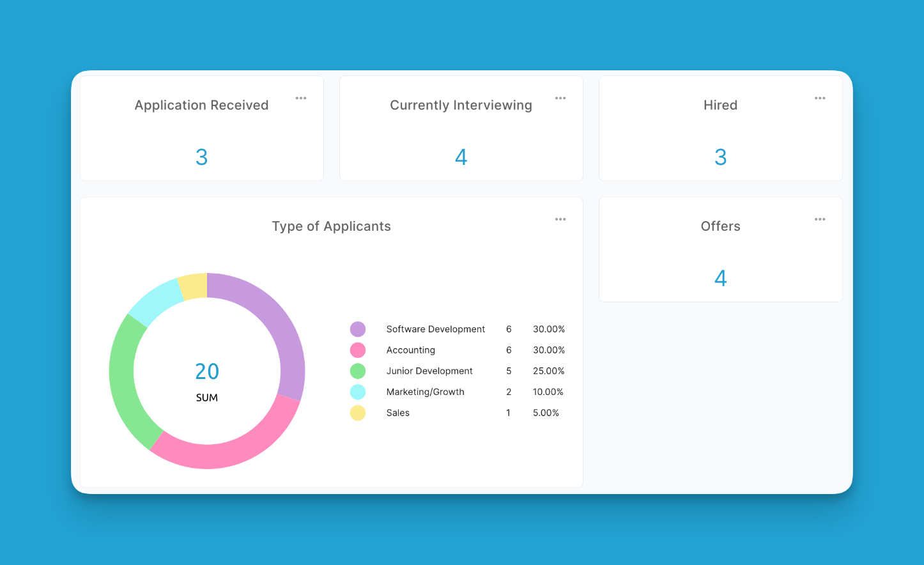The width and height of the screenshot is (924, 565).
Task: Click the Currently Interviewing value 4
Action: tap(461, 157)
